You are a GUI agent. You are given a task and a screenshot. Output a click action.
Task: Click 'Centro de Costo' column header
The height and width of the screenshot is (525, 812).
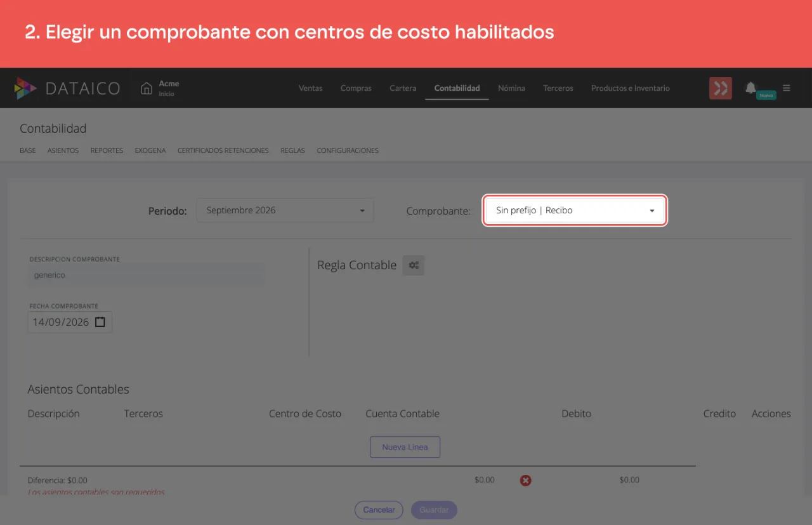pos(305,414)
